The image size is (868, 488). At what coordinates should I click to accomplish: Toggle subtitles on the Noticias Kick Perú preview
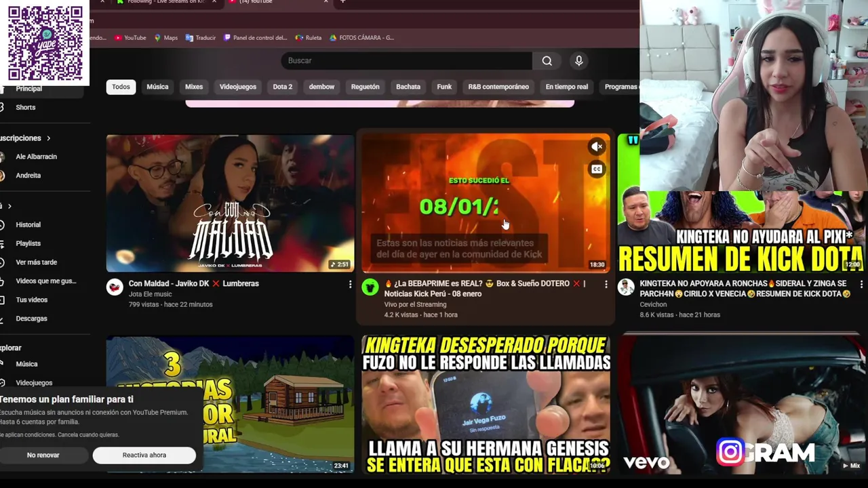(x=597, y=169)
